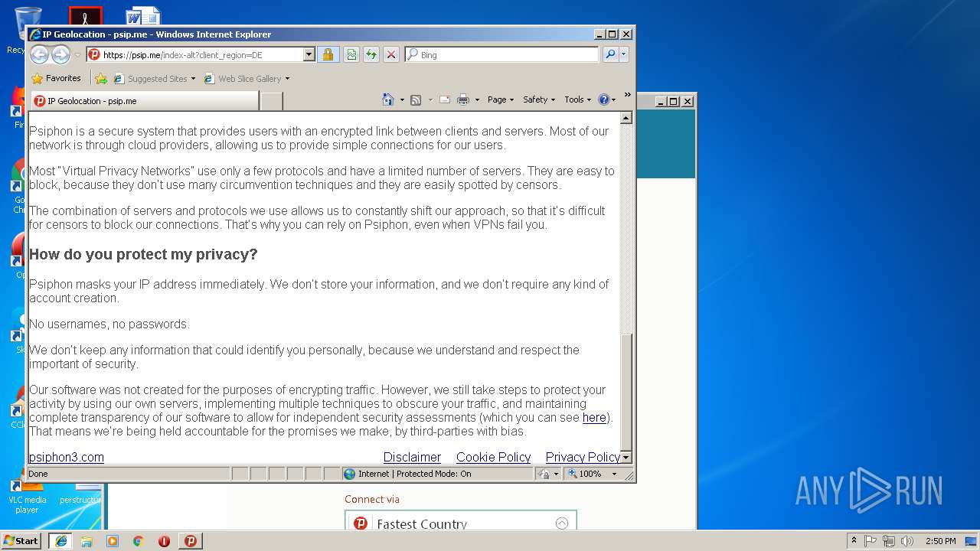980x551 pixels.
Task: Click the 'here' security assessments link
Action: (594, 418)
